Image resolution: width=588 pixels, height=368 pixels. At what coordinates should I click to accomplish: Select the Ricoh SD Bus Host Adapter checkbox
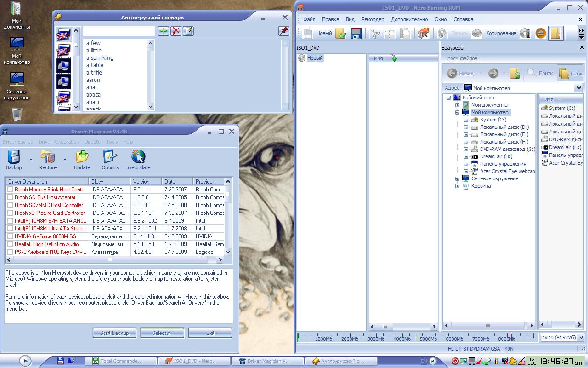point(9,197)
